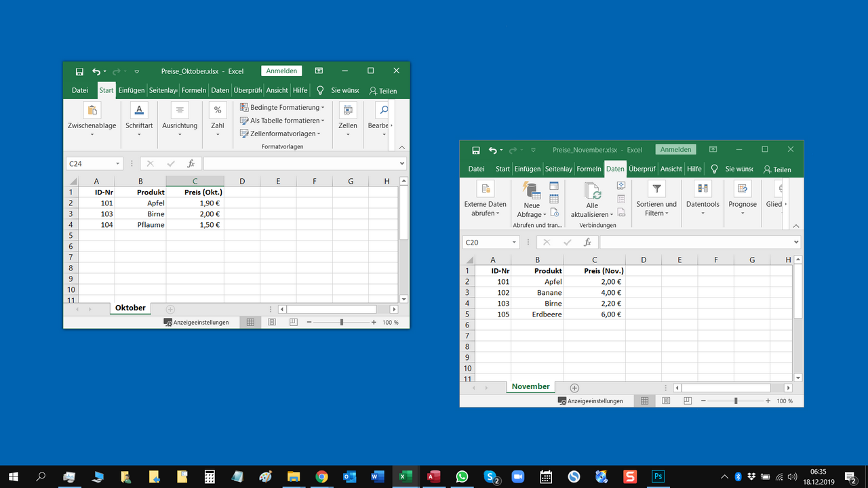Select the November sheet tab
This screenshot has height=488, width=868.
(530, 386)
